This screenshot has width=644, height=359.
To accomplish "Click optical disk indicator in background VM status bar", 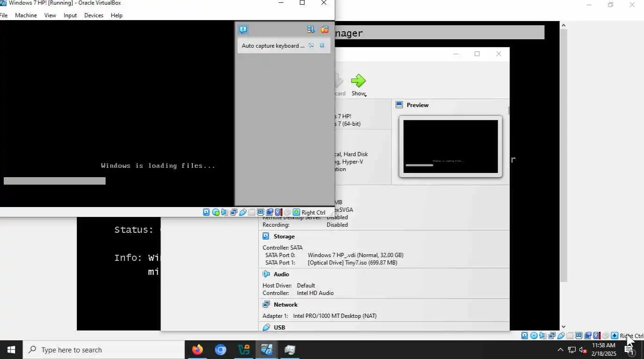I will click(534, 336).
